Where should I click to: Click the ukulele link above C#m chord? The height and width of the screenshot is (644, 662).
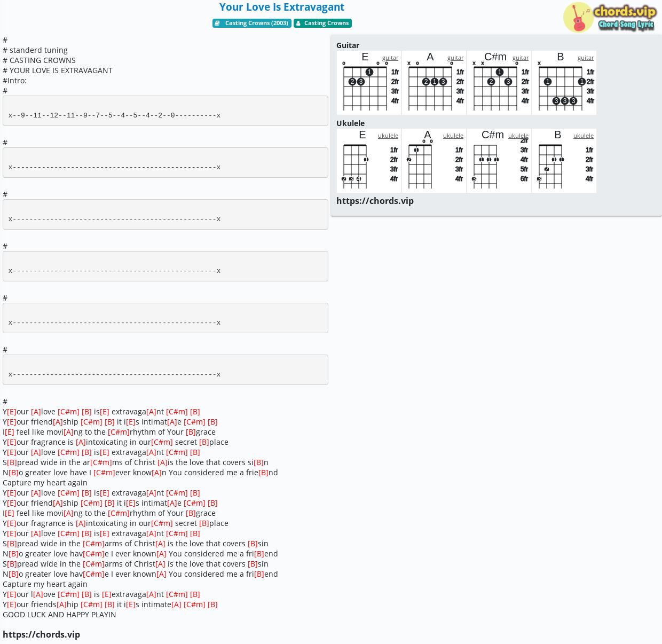518,136
